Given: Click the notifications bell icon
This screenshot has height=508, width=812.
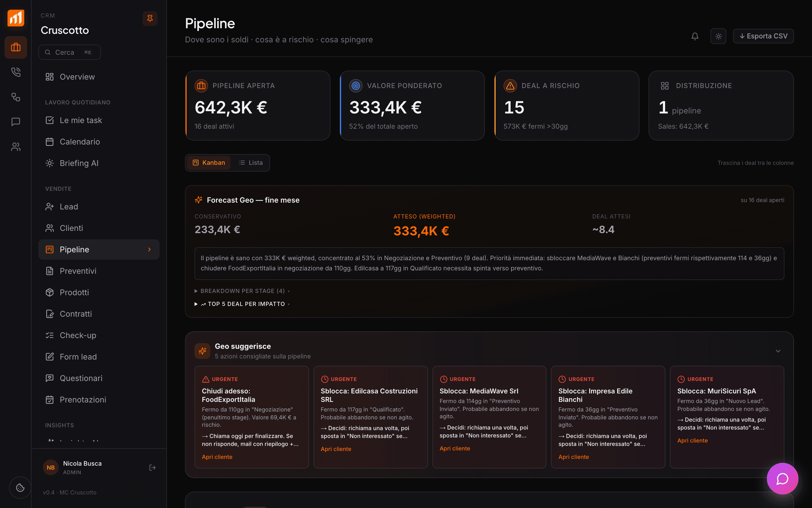Looking at the screenshot, I should coord(695,36).
